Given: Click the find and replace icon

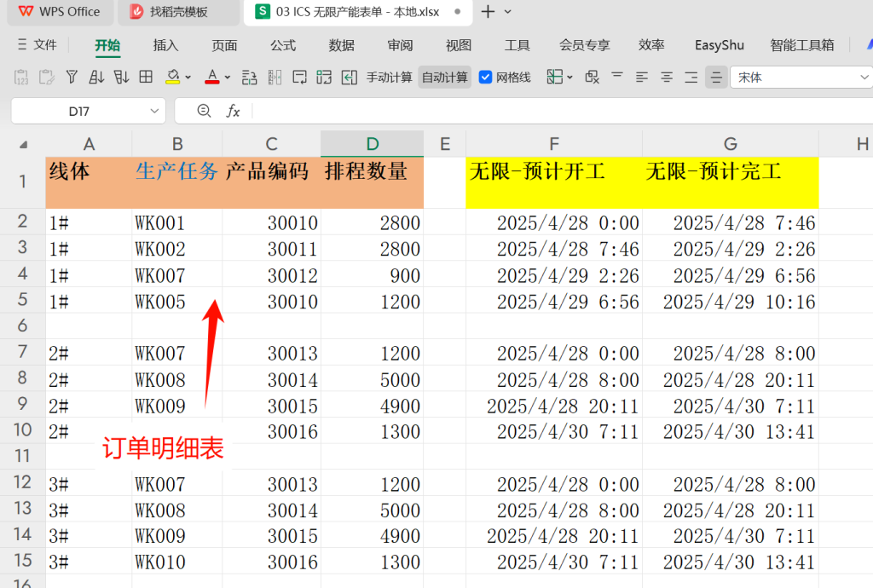Looking at the screenshot, I should 593,78.
